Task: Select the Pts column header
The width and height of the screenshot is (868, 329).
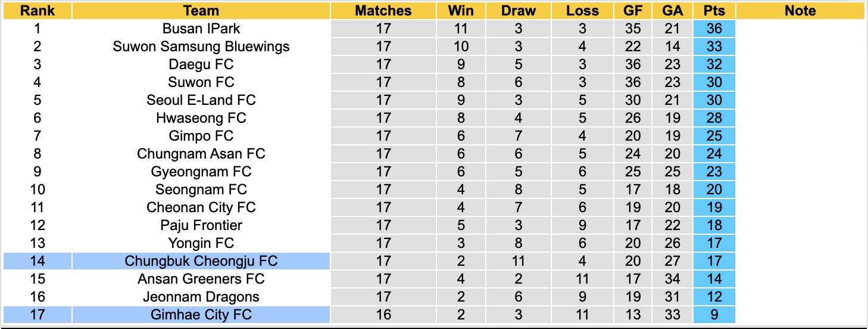Action: point(714,11)
